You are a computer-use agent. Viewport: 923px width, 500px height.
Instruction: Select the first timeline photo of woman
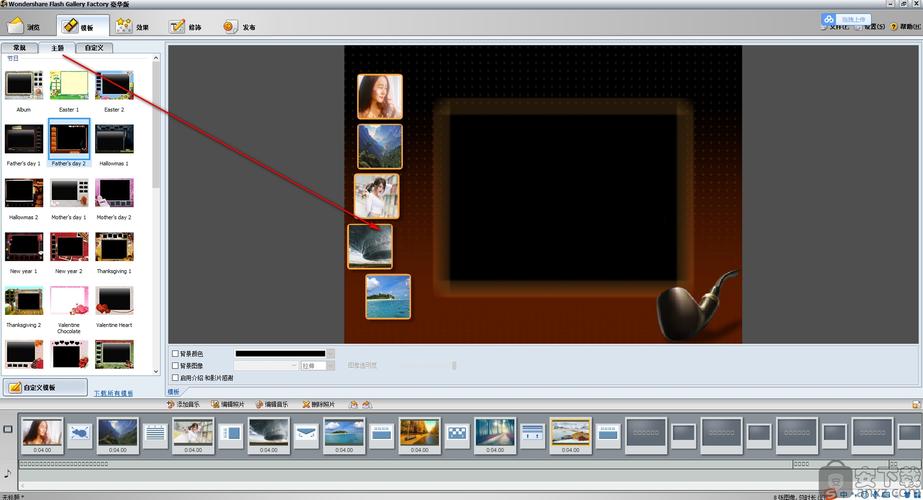42,436
